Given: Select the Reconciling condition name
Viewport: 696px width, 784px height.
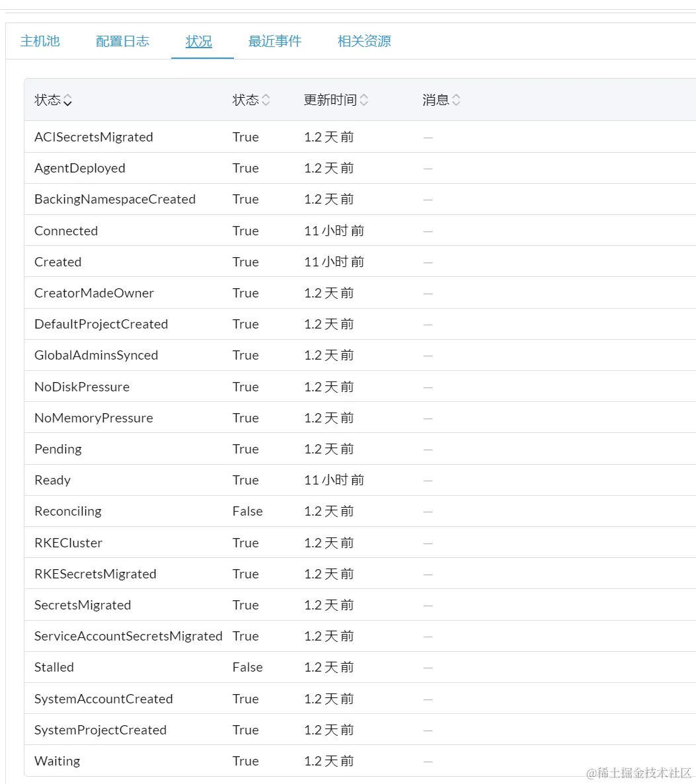Looking at the screenshot, I should tap(68, 511).
